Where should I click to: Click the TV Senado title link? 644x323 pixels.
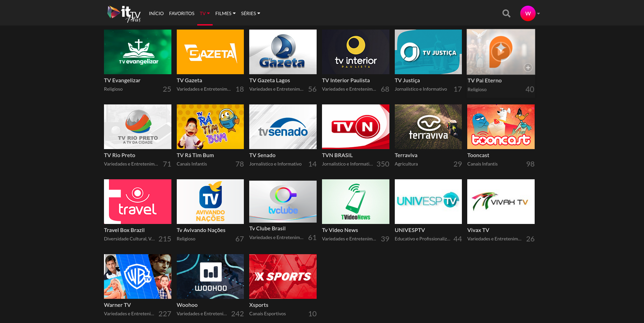pos(262,155)
